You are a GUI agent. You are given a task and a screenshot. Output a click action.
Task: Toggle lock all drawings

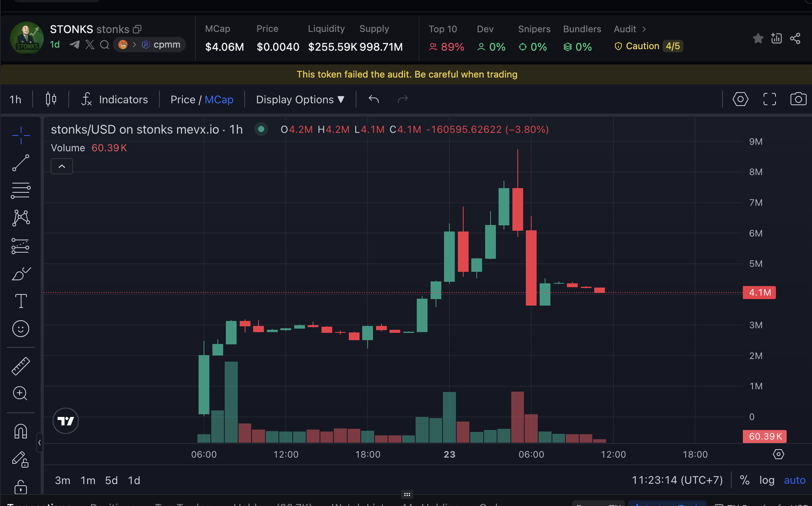point(21,486)
